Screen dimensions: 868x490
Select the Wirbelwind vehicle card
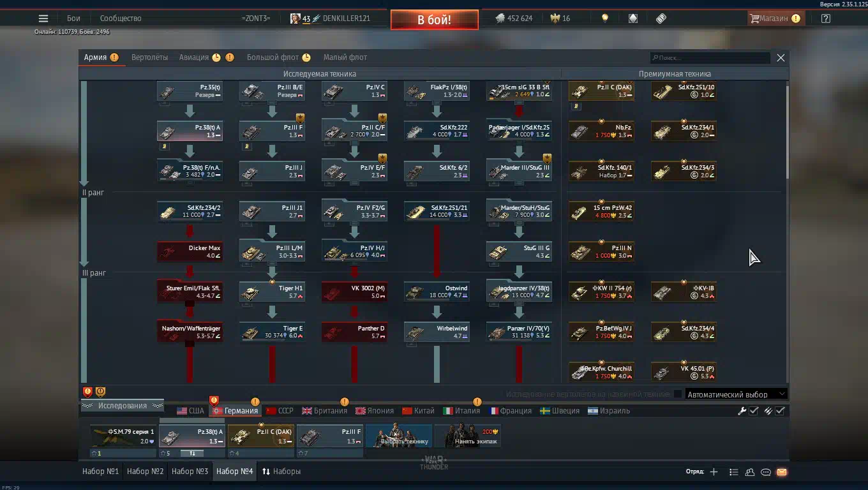437,332
